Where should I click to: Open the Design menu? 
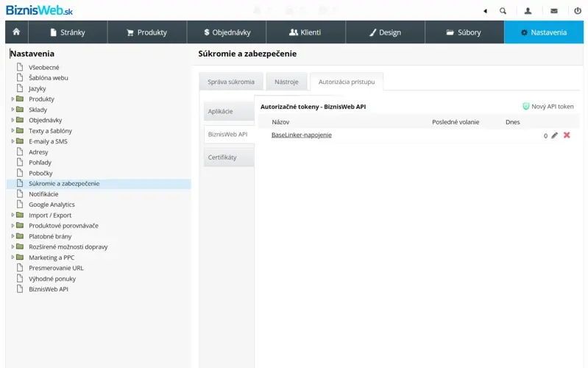click(385, 32)
